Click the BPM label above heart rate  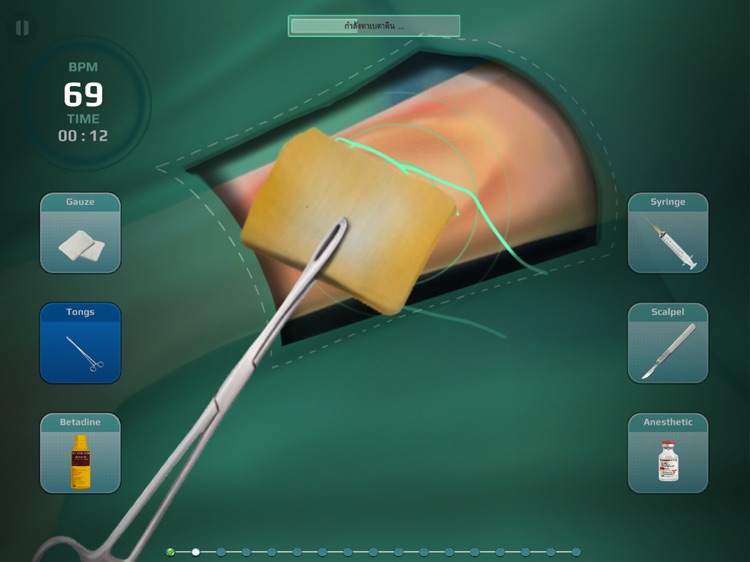coord(83,67)
